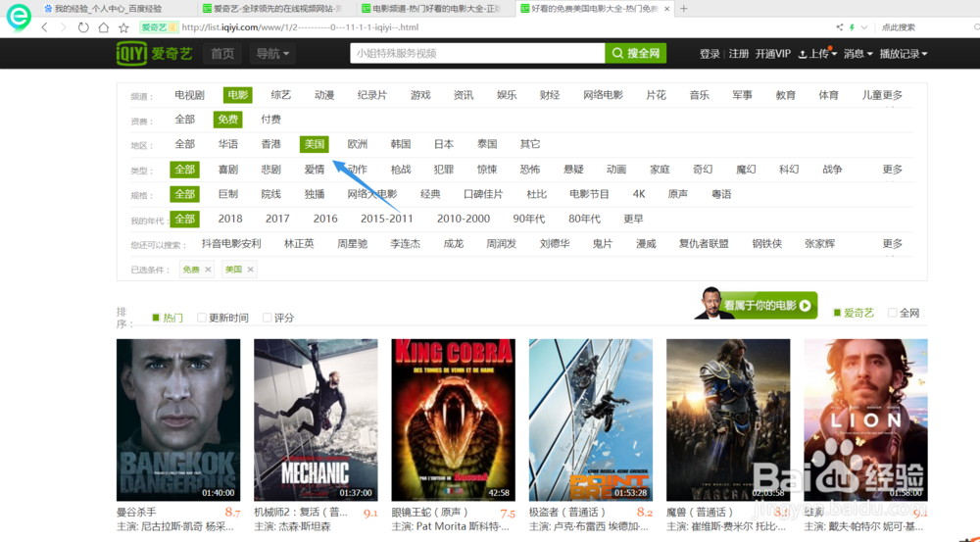
Task: Click the 首页 button
Action: coord(221,54)
